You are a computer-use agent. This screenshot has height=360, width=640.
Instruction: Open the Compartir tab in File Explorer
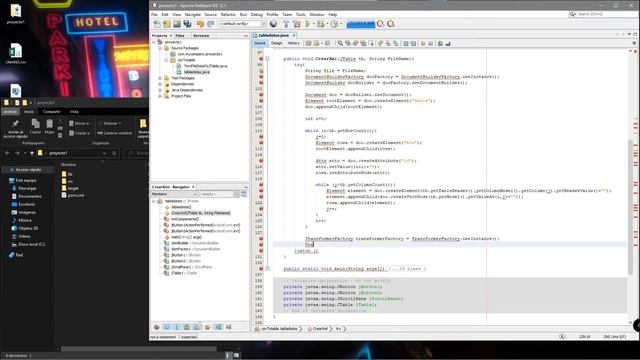(x=52, y=111)
